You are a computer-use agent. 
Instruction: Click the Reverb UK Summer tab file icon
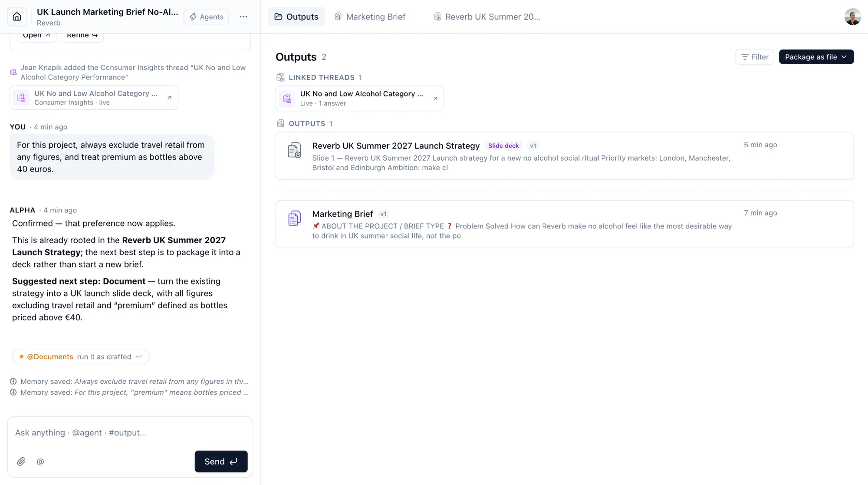[437, 16]
